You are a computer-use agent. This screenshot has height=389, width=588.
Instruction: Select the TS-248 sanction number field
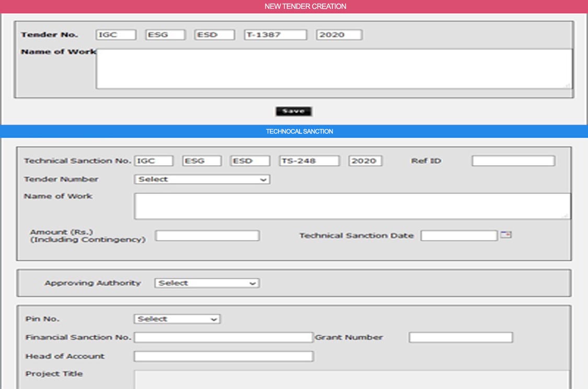(x=309, y=161)
